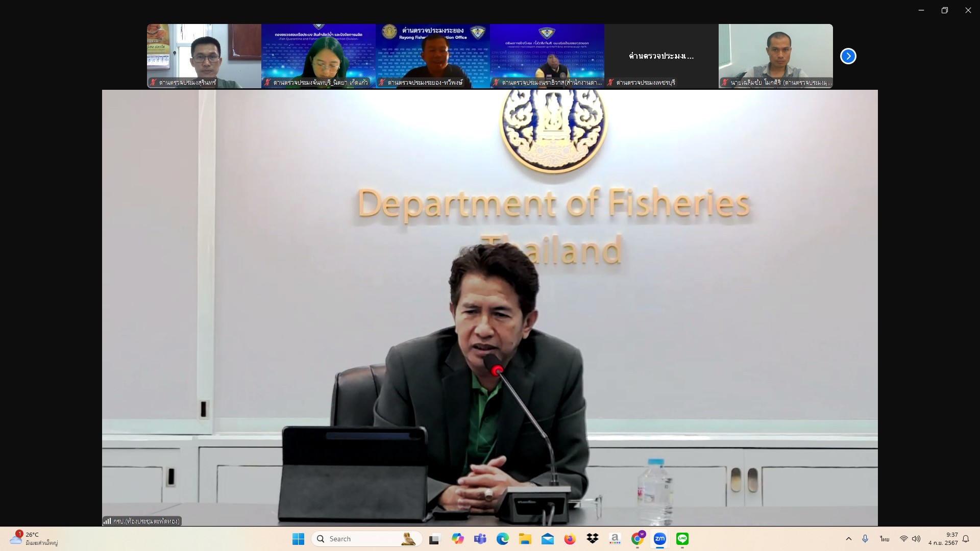Click muted mic icon on ด่านตรวจประมงจันทบุรี tile

coord(267,82)
